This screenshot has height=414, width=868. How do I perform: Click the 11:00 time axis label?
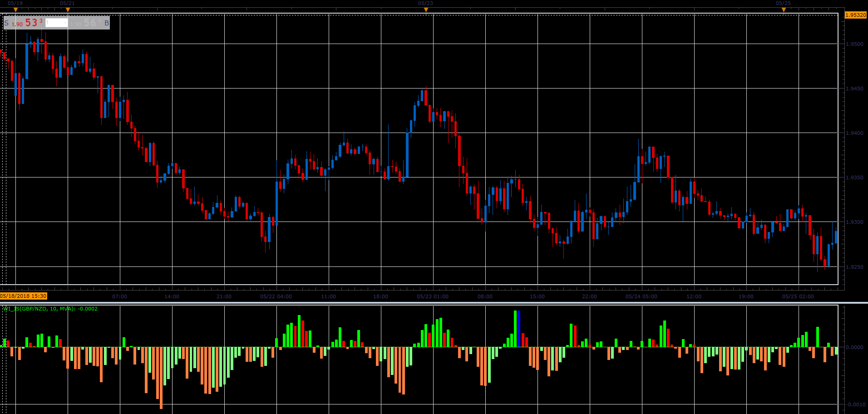coord(329,296)
